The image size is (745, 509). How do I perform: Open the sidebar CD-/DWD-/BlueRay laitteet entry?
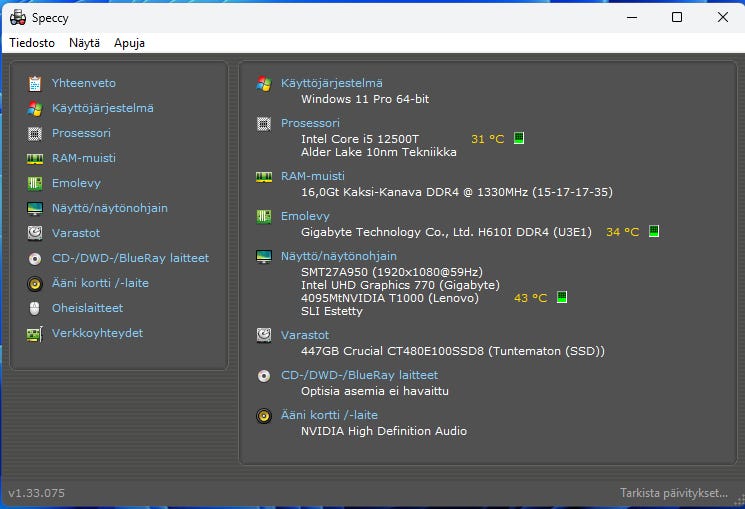(x=130, y=258)
